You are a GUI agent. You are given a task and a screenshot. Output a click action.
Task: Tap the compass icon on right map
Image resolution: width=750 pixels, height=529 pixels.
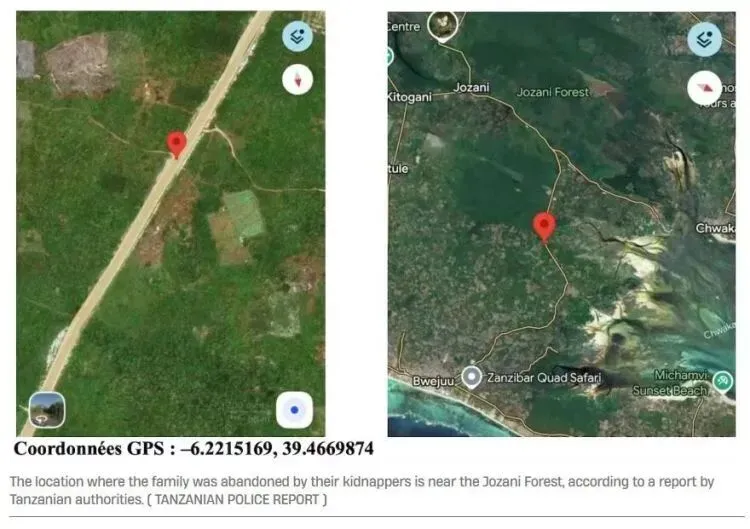705,88
